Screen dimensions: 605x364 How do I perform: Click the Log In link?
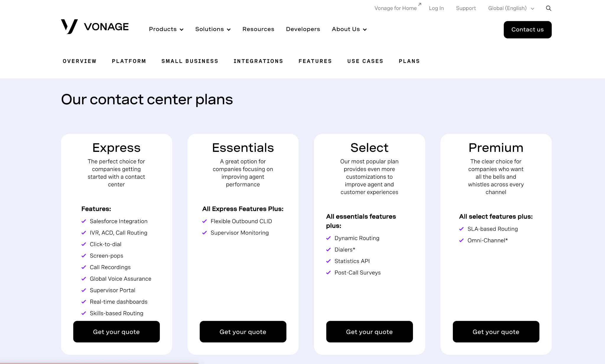436,8
